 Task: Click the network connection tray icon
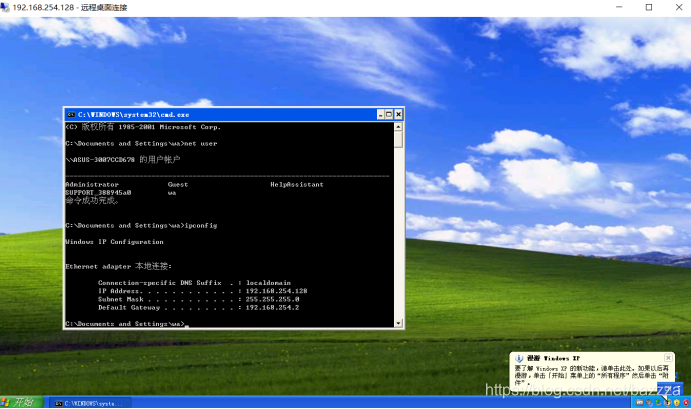click(x=658, y=402)
